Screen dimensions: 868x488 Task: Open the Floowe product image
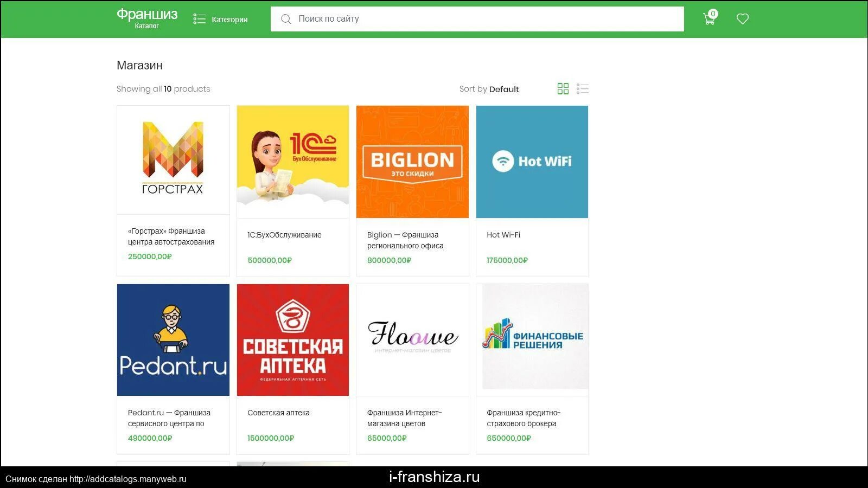[x=412, y=340]
